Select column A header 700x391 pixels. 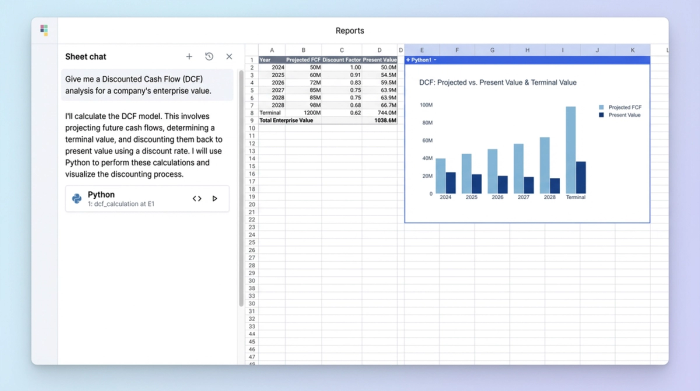point(272,50)
